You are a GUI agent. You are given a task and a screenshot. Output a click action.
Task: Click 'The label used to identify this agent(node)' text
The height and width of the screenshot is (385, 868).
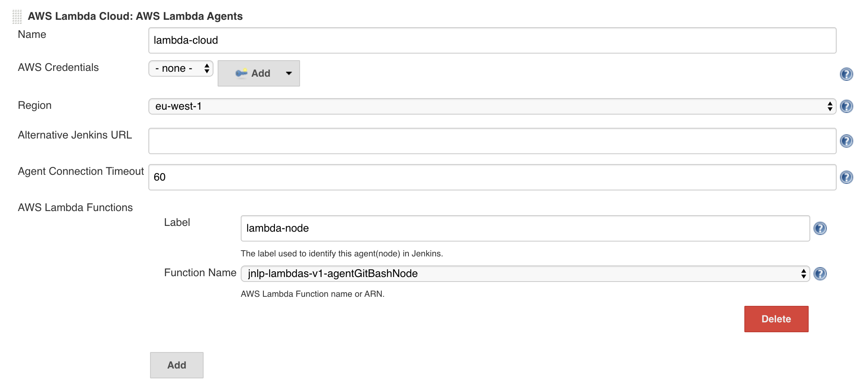click(x=342, y=254)
